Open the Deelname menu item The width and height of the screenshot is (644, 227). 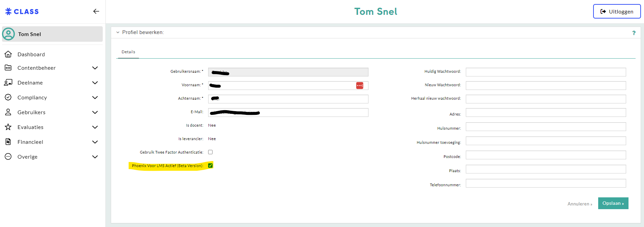(x=30, y=83)
